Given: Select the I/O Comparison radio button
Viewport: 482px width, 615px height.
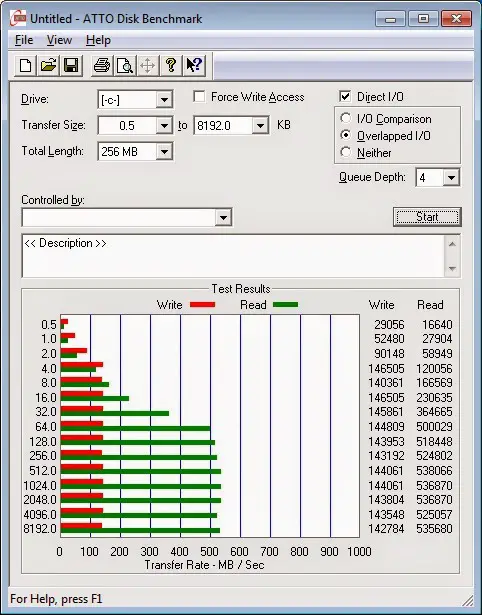Looking at the screenshot, I should [346, 118].
